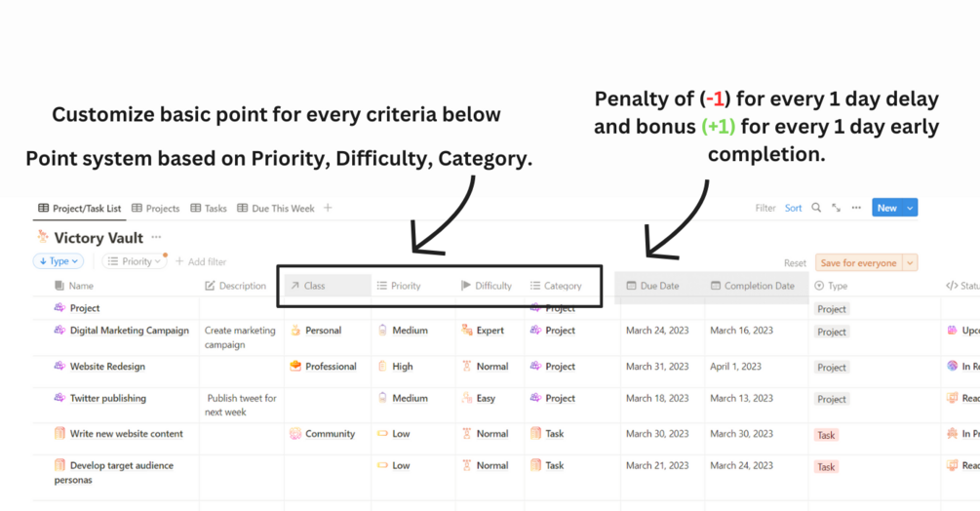Screen dimensions: 980x511
Task: Click the blue New button
Action: pos(886,208)
